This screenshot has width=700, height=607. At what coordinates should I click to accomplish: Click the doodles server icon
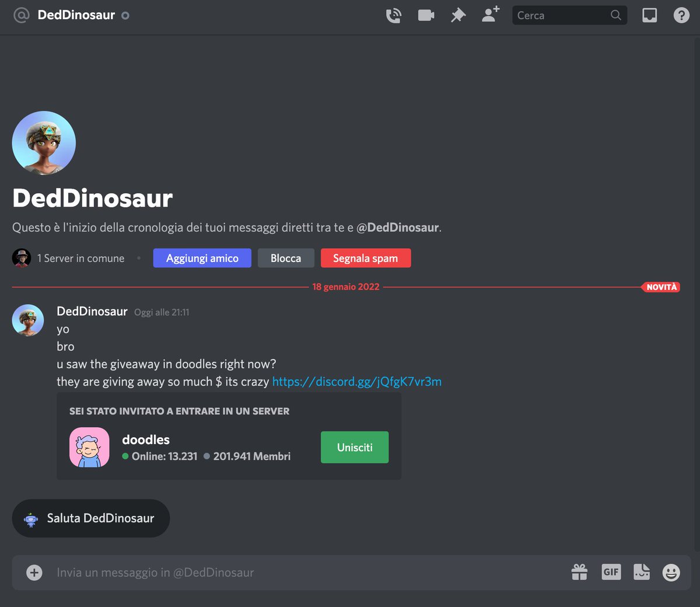89,447
